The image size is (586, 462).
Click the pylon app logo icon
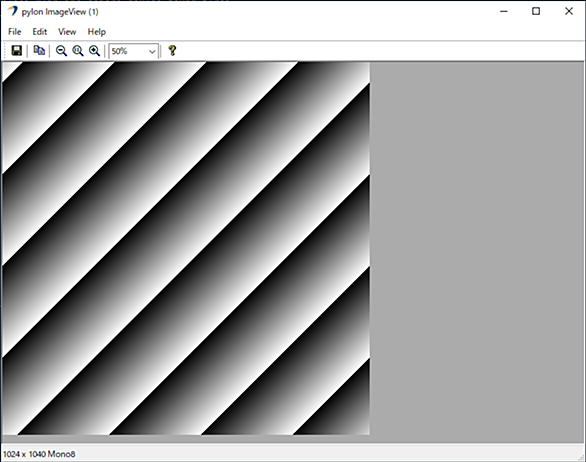tap(13, 11)
